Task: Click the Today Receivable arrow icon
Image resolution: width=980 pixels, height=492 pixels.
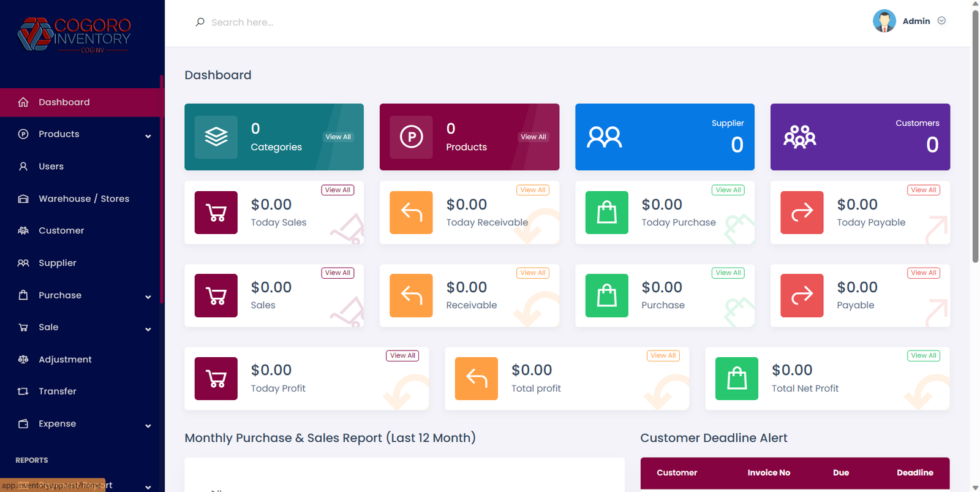Action: [411, 213]
